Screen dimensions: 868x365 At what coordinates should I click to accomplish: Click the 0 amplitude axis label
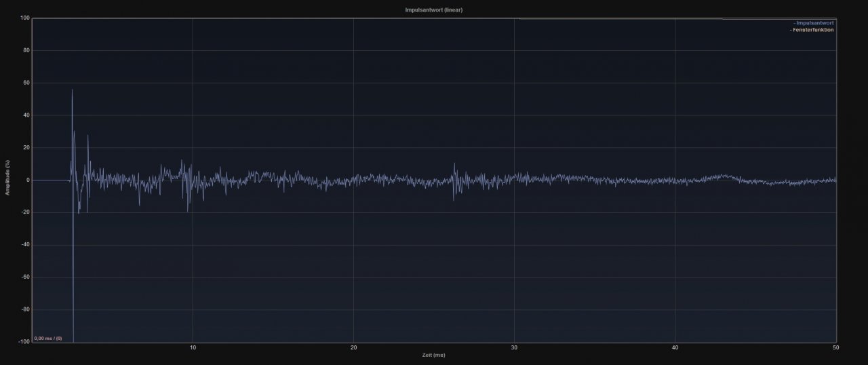pos(28,180)
